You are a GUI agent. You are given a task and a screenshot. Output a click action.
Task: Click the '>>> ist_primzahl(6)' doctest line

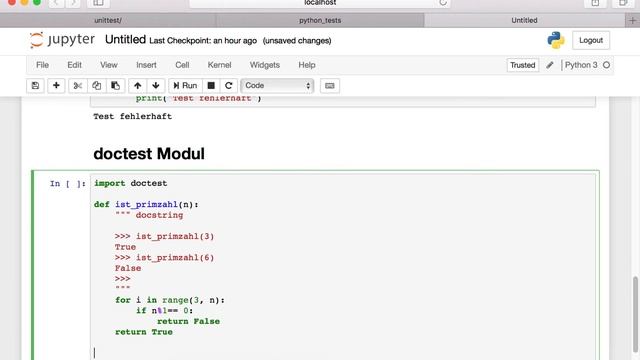[164, 258]
